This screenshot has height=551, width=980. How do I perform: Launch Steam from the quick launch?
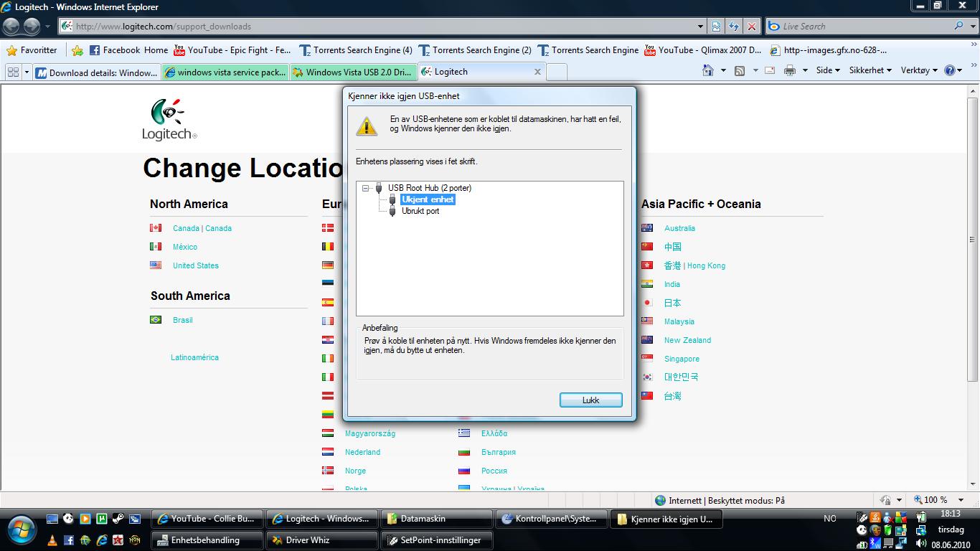(117, 519)
